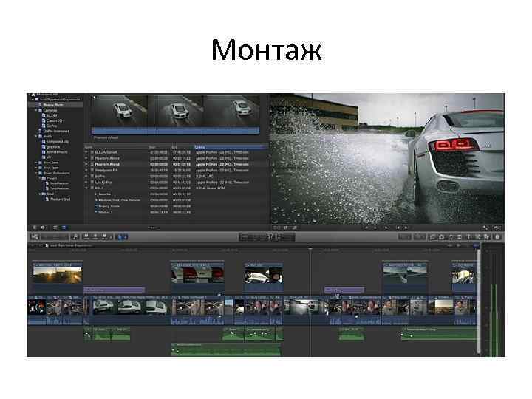Go back in timeline history arrow

pyautogui.click(x=33, y=245)
